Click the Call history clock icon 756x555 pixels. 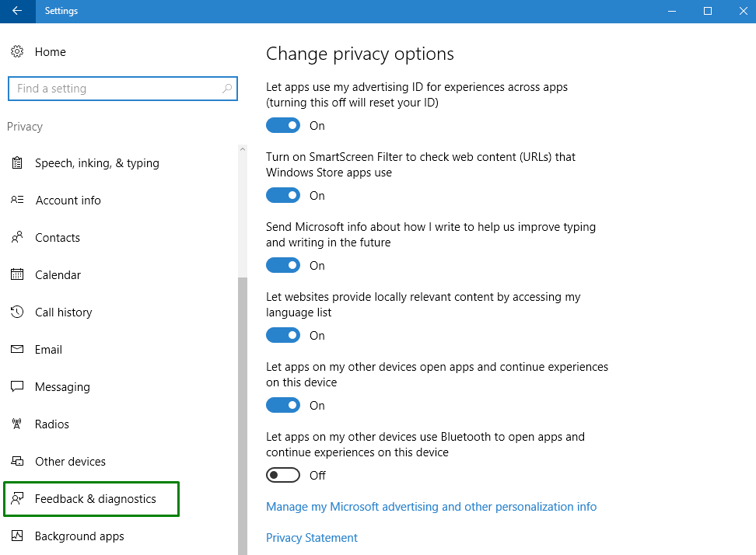[x=17, y=312]
